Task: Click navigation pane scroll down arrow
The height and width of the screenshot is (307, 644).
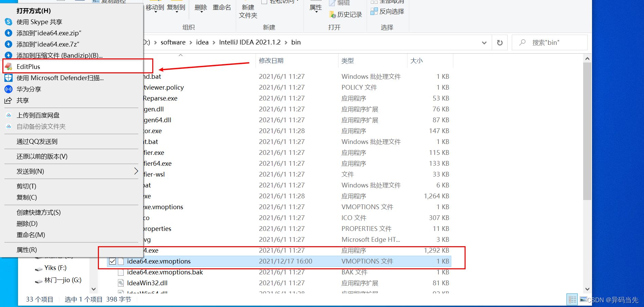Action: tap(93, 289)
